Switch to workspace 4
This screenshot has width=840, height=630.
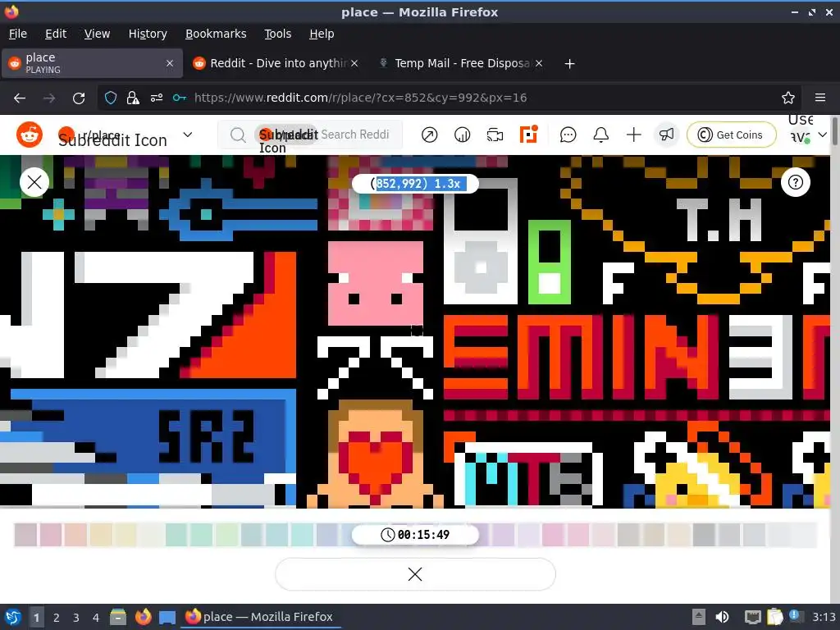[x=96, y=618]
